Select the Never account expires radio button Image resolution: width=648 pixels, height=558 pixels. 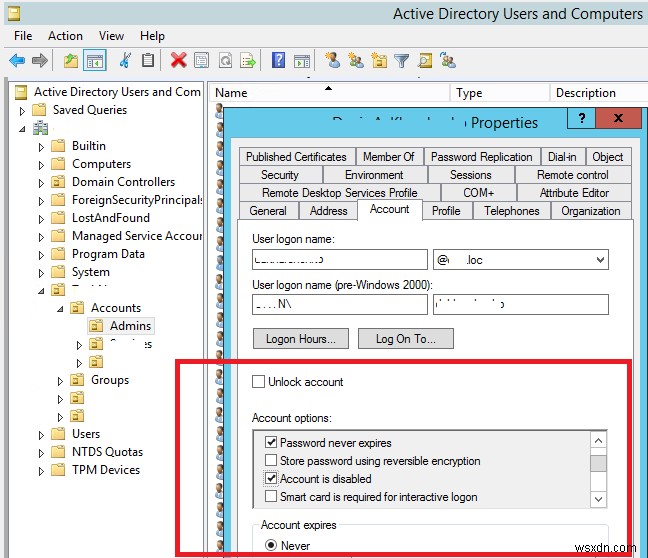(x=271, y=545)
